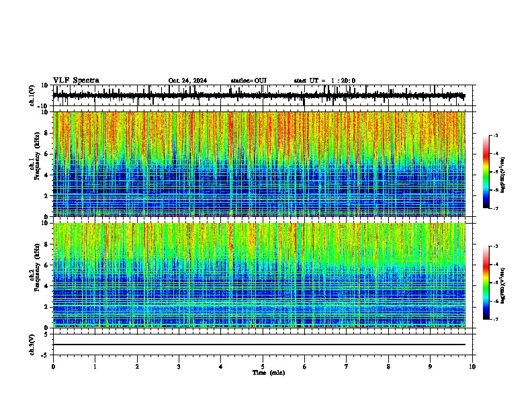Screen dimensions: 532x411
Task: Click inside the ch.1 spectrogram panel
Action: pyautogui.click(x=259, y=164)
